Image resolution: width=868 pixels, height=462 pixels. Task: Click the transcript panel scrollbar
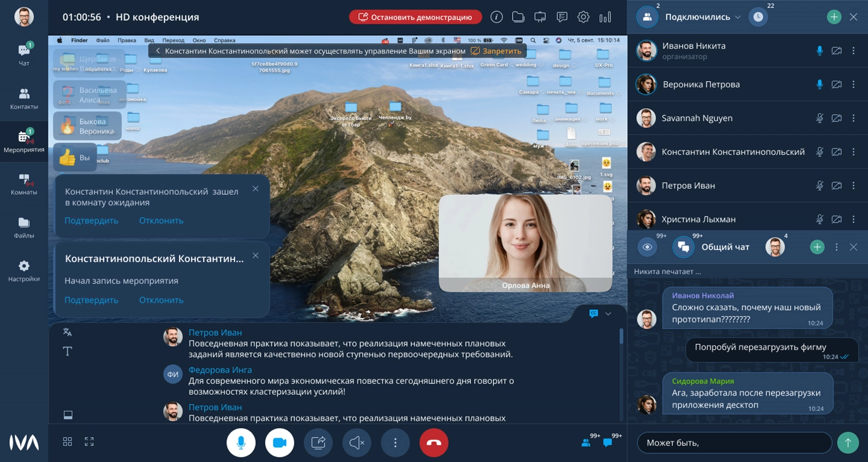pyautogui.click(x=621, y=336)
